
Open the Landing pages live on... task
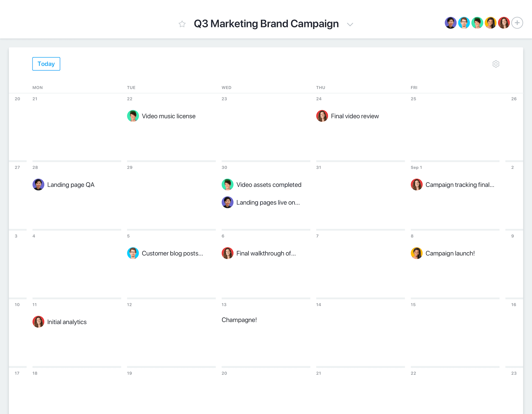(268, 202)
